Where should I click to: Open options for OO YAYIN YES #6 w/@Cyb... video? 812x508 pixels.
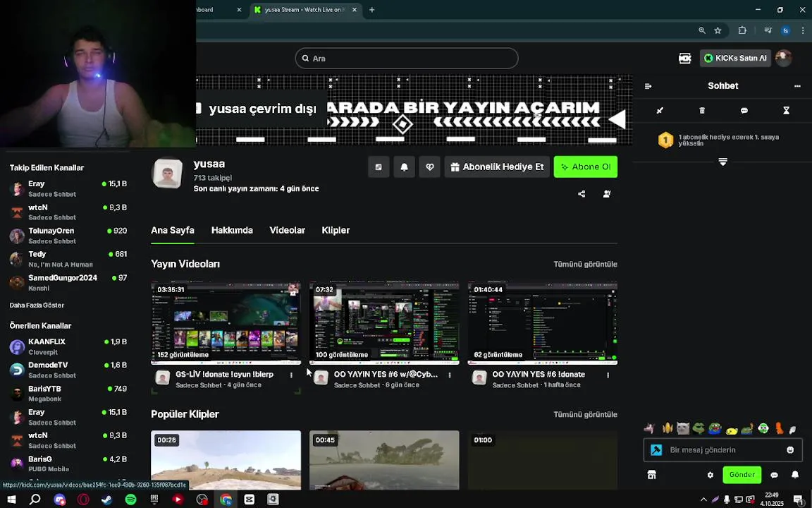click(450, 375)
